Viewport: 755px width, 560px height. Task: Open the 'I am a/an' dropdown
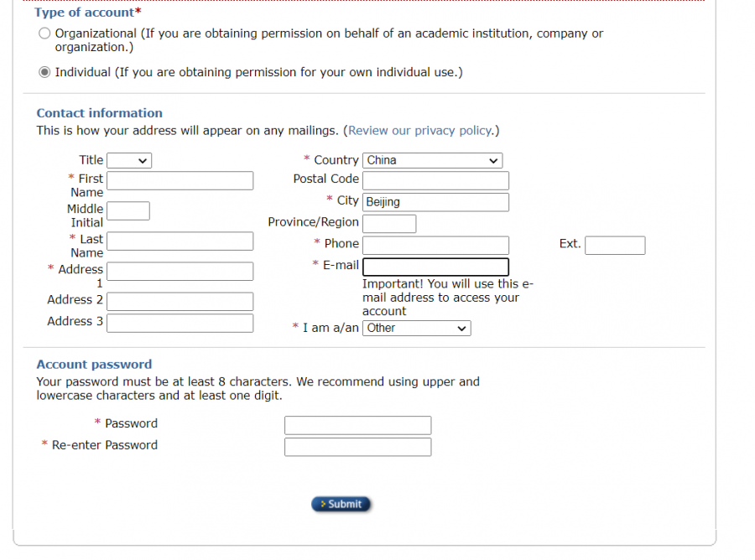[x=417, y=329]
